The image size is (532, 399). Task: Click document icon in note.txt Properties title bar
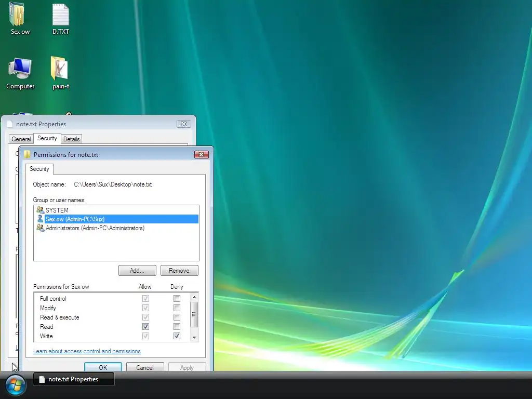click(x=10, y=124)
